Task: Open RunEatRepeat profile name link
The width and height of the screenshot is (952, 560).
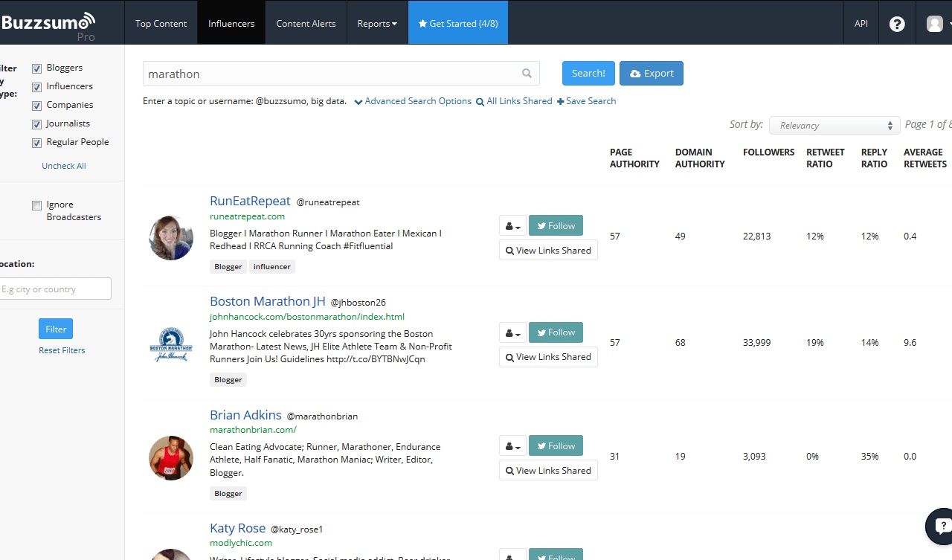Action: pos(250,201)
